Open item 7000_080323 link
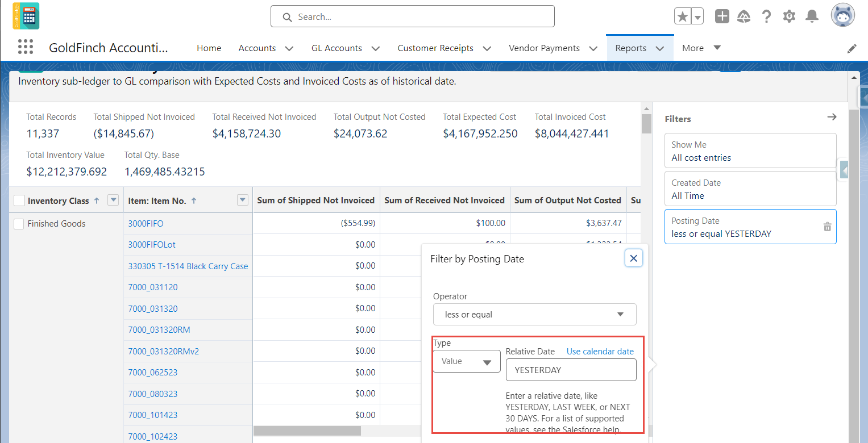 153,394
